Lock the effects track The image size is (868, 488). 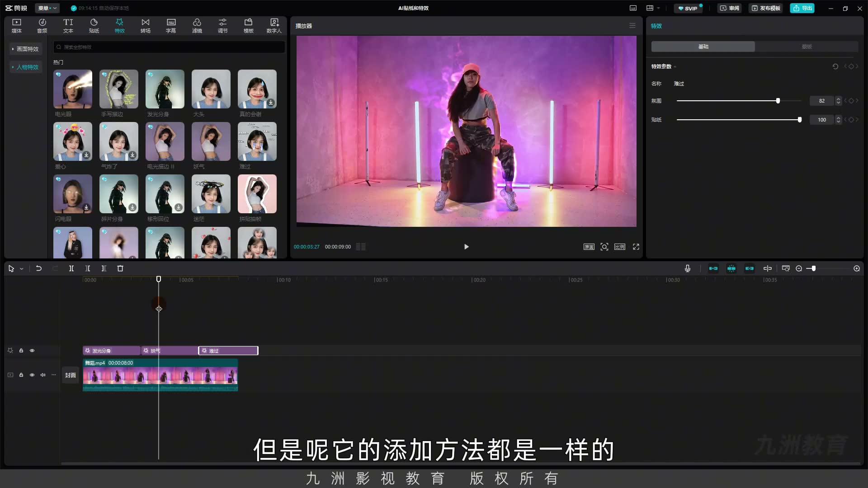point(21,351)
